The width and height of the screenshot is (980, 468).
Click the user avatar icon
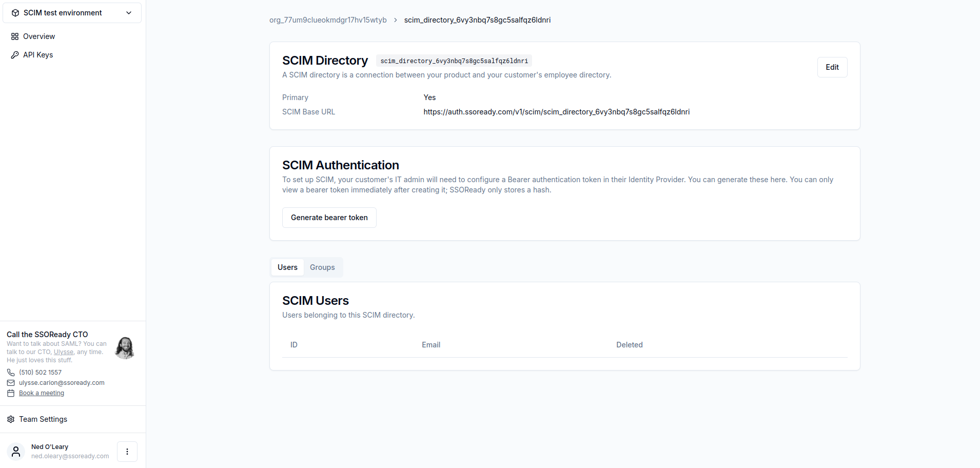click(16, 452)
